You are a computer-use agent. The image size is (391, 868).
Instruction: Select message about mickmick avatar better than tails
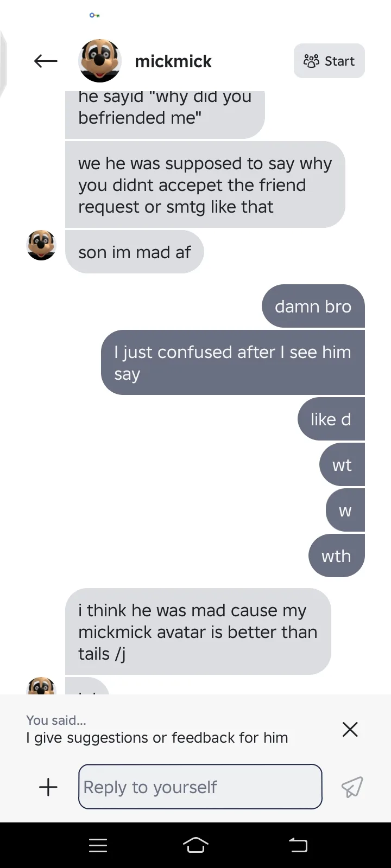click(198, 631)
